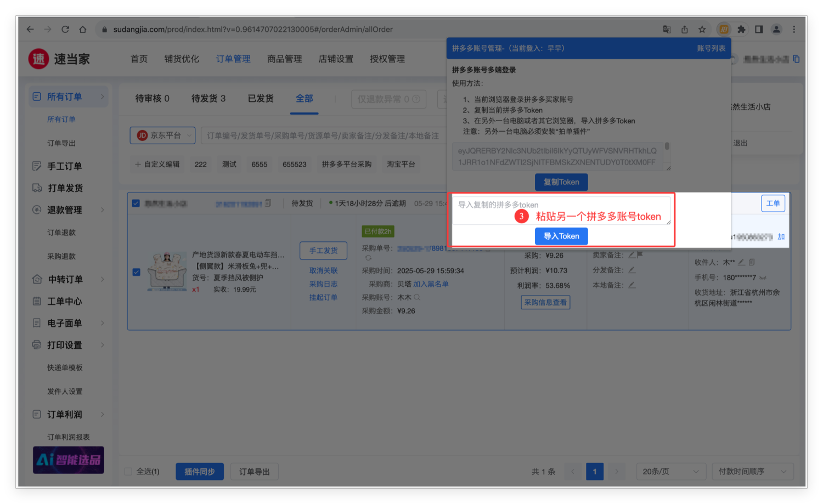This screenshot has width=823, height=504.
Task: Open the browser extensions puzzle icon
Action: pyautogui.click(x=741, y=30)
